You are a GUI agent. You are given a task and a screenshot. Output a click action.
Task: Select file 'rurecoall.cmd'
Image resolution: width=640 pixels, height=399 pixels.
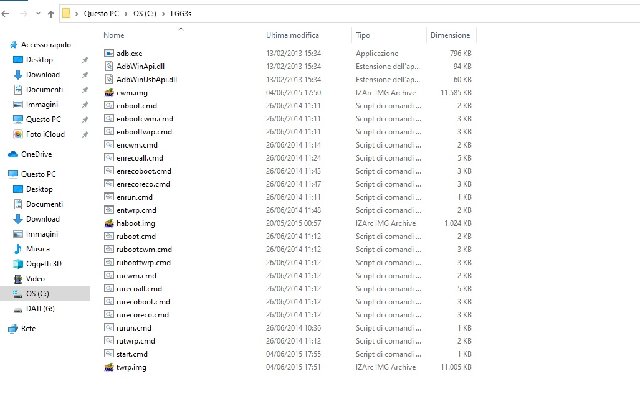[x=139, y=289]
